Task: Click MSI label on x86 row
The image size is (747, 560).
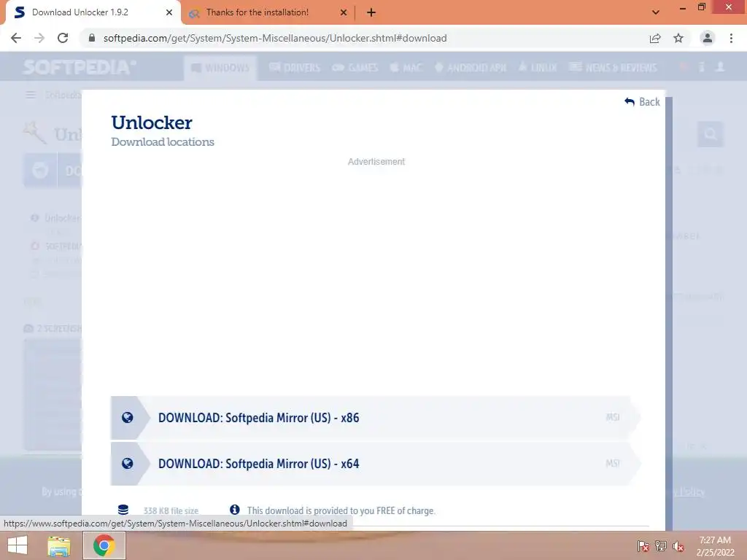Action: pos(613,417)
